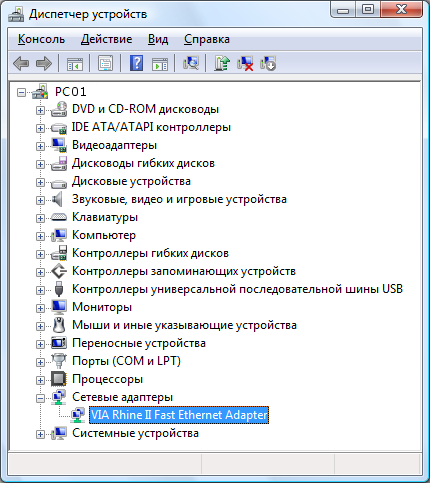430x483 pixels.
Task: Open the Properties toolbar icon
Action: click(105, 63)
